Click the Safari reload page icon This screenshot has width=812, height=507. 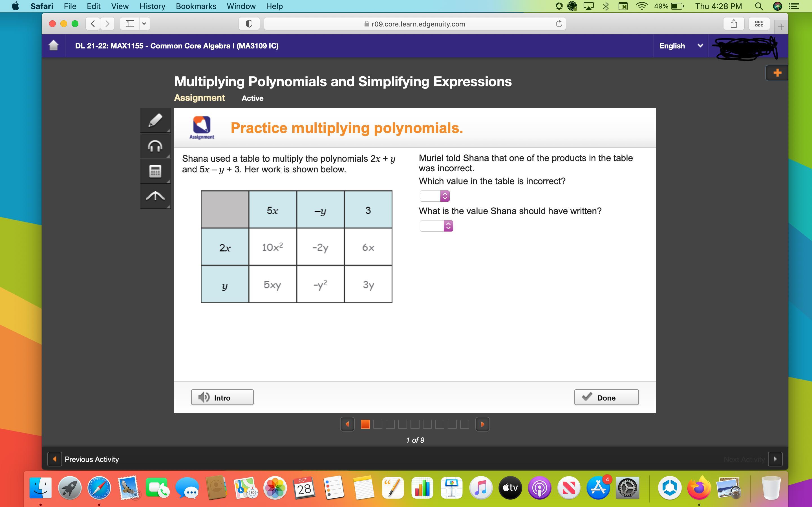point(559,24)
